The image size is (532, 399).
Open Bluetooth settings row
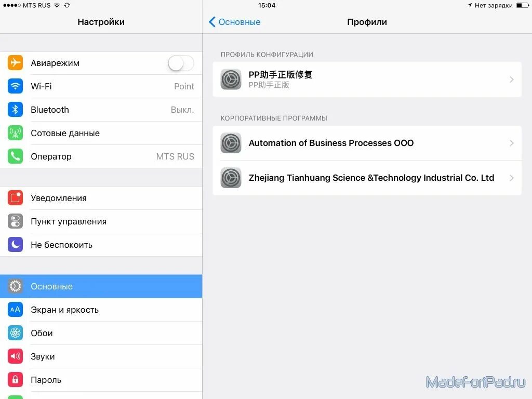tap(101, 110)
